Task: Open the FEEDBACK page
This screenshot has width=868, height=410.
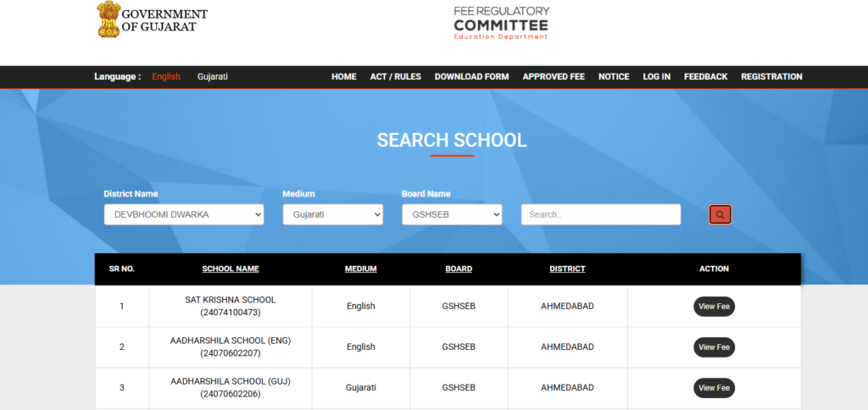Action: 705,77
